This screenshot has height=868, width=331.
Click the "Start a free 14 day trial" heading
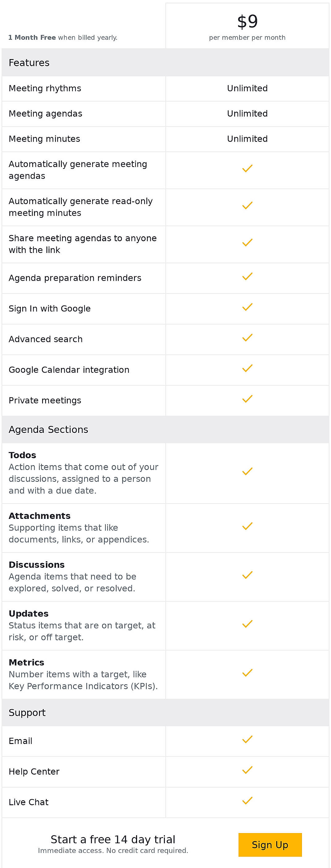(113, 839)
